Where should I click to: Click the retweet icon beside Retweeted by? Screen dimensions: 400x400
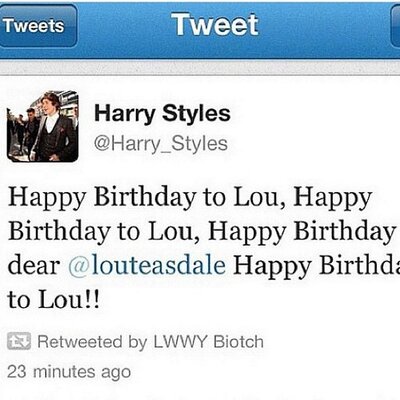(x=19, y=341)
